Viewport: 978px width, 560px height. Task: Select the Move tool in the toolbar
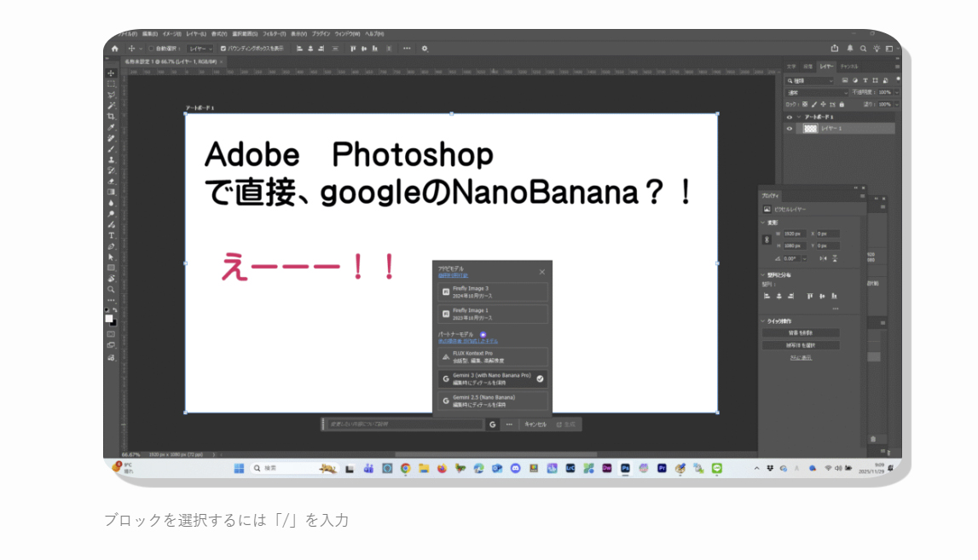click(111, 73)
